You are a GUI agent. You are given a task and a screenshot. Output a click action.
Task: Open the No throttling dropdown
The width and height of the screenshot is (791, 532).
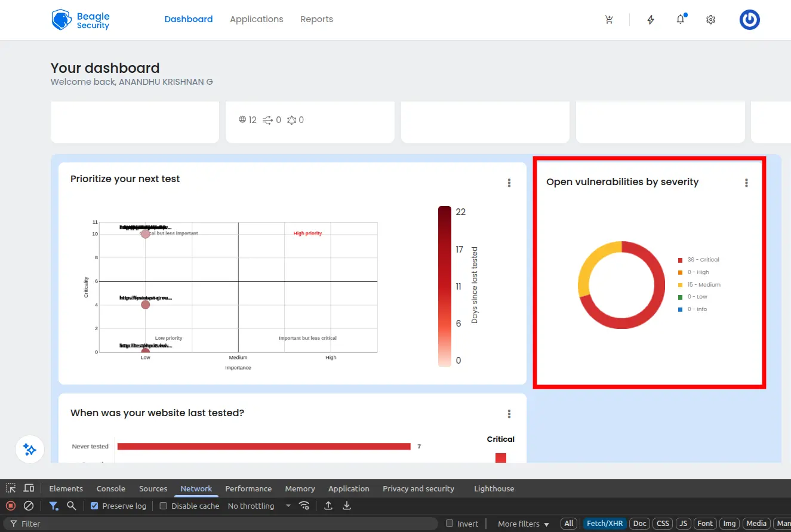point(259,506)
